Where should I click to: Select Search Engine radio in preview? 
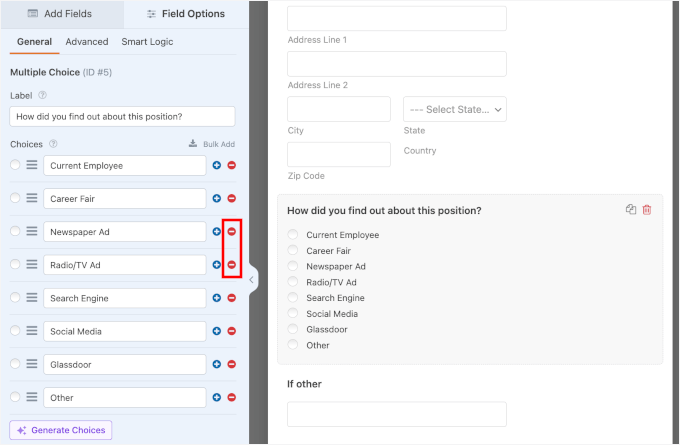(293, 298)
